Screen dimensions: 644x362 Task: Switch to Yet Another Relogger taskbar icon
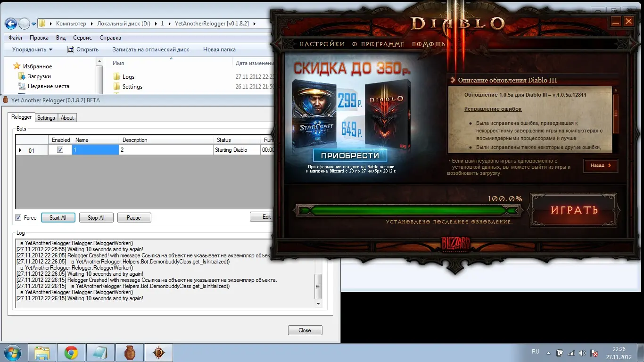pyautogui.click(x=130, y=353)
